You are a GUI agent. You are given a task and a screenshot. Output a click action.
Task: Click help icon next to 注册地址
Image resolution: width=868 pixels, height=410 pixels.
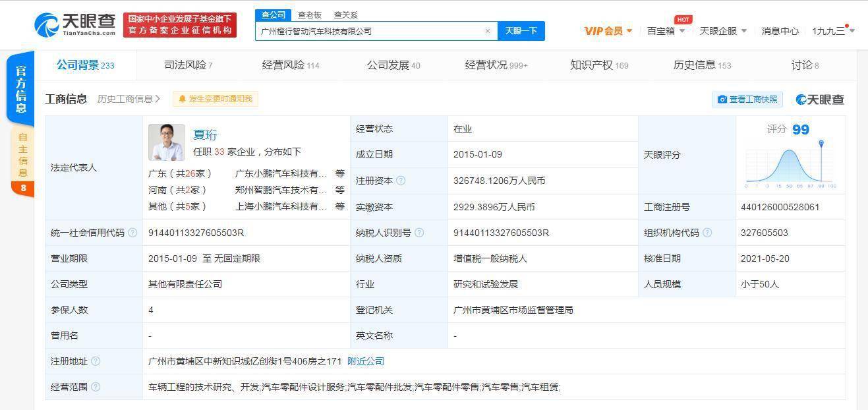pyautogui.click(x=96, y=361)
